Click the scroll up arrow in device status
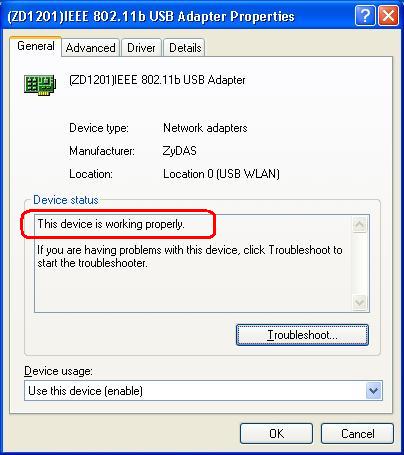The width and height of the screenshot is (404, 455). tap(359, 225)
